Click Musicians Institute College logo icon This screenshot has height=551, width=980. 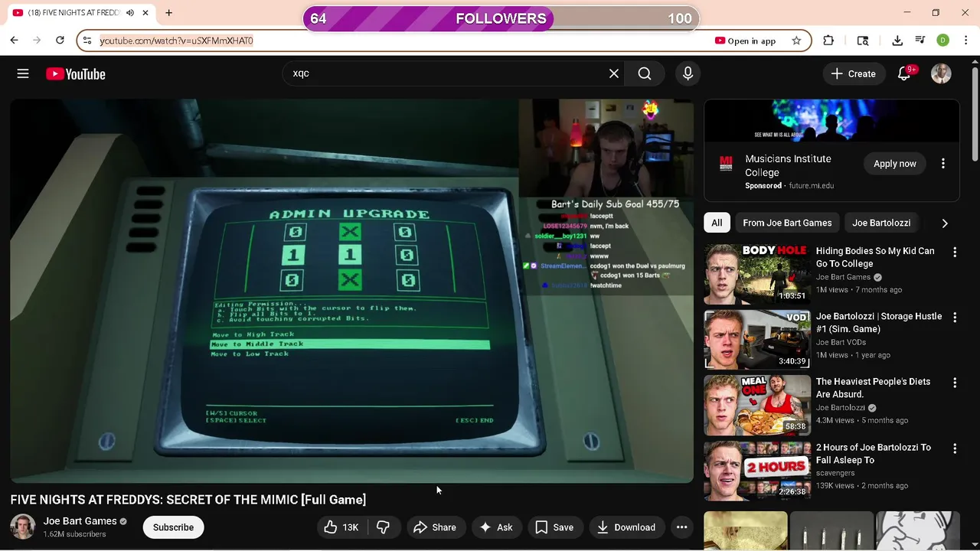[724, 164]
